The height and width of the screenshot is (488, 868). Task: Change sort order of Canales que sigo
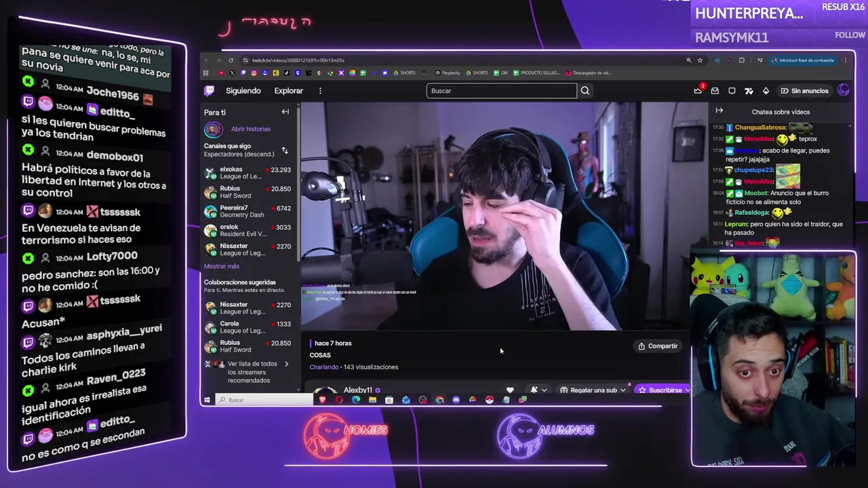285,150
